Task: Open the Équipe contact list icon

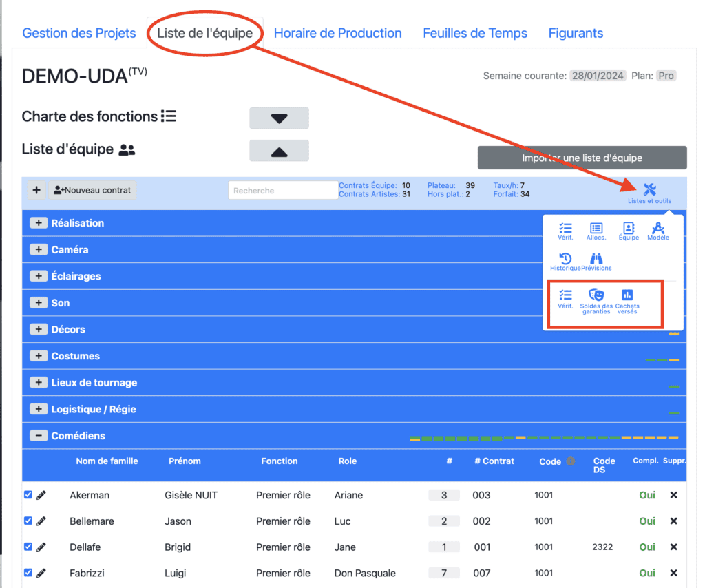Action: pos(628,231)
